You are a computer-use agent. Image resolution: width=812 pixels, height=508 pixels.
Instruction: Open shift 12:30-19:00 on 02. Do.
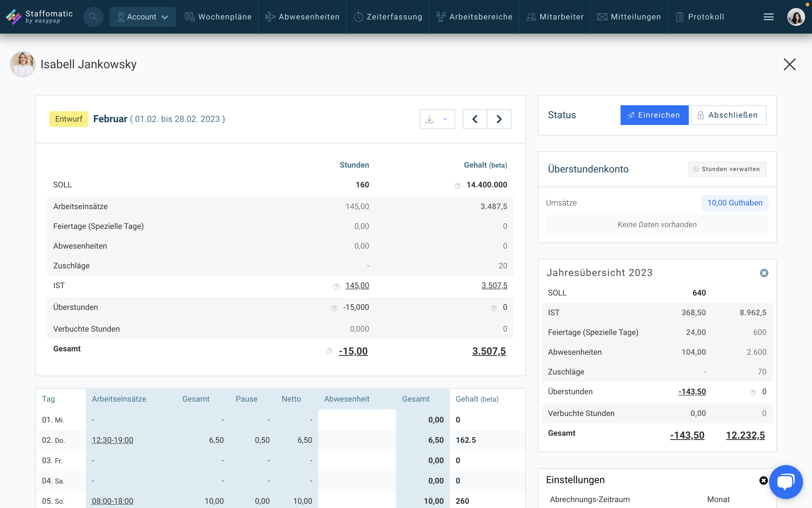pos(112,440)
